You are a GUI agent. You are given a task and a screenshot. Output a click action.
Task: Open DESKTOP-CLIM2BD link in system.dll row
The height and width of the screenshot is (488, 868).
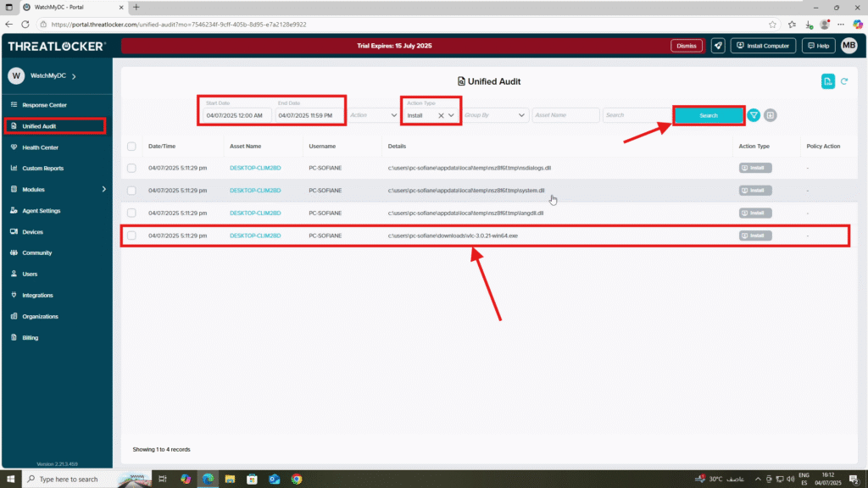click(x=255, y=191)
